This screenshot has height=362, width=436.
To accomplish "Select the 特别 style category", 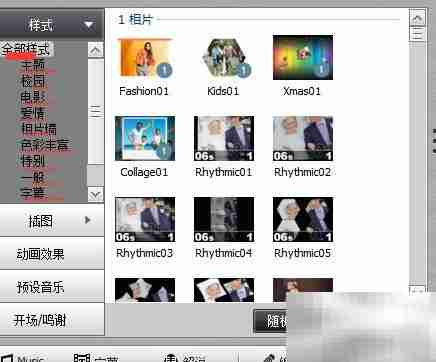I will click(x=33, y=161).
